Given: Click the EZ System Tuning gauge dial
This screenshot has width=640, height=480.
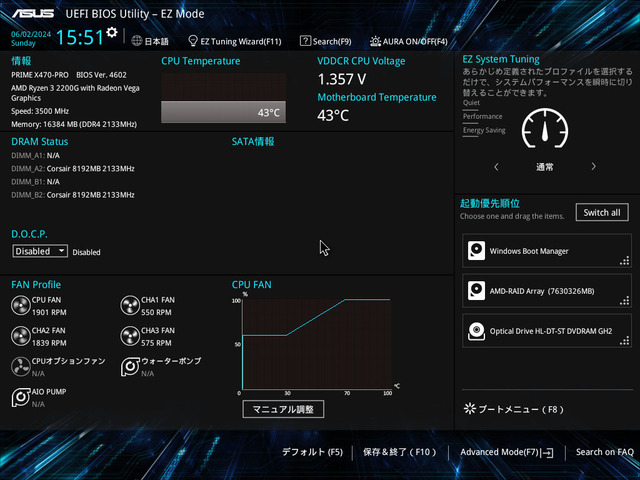Looking at the screenshot, I should pos(545,128).
